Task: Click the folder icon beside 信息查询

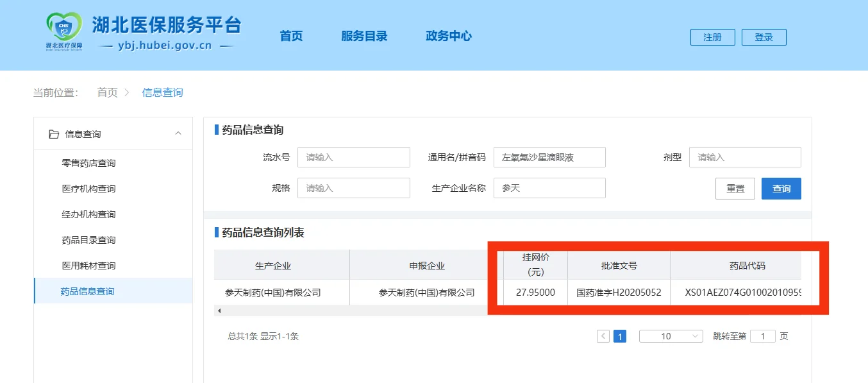Action: pyautogui.click(x=55, y=133)
